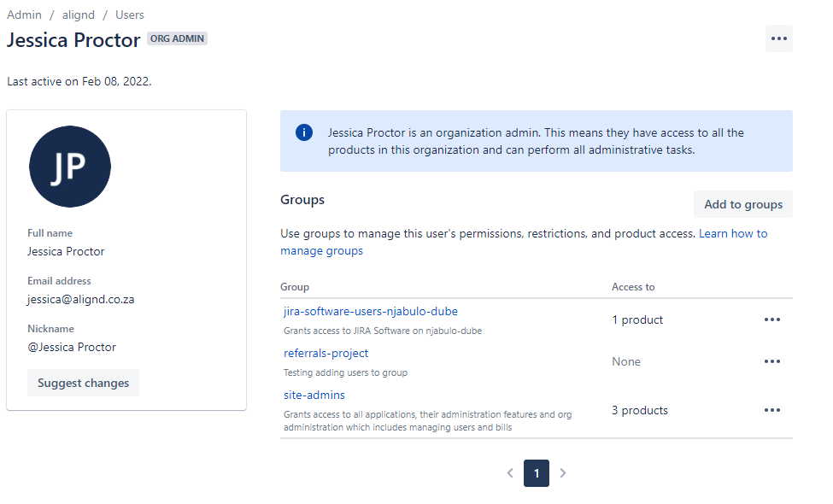Click the blue info icon in banner
The image size is (833, 504).
304,132
